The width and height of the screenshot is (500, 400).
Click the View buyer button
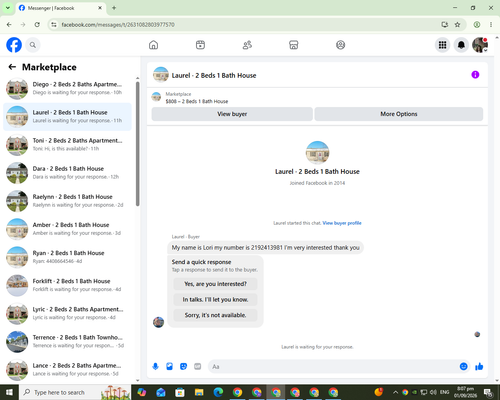[232, 114]
